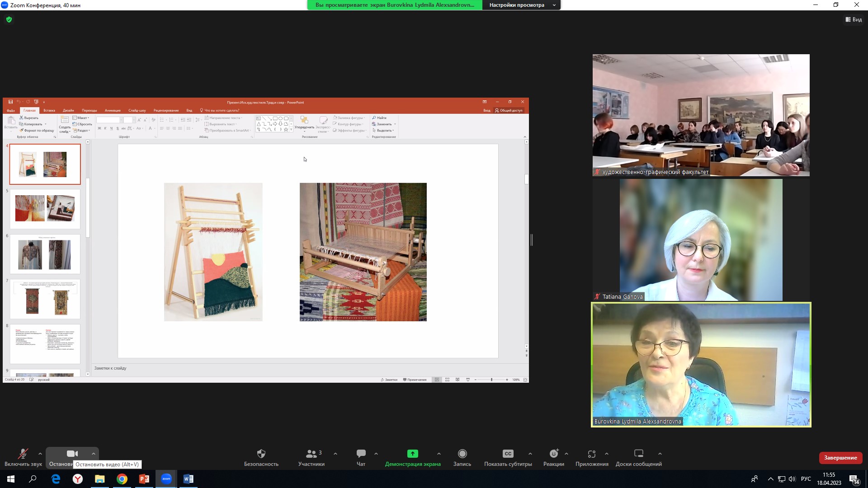This screenshot has height=488, width=868.
Task: Click the green Screen Share (Демонстрация экрана) button
Action: point(412,454)
